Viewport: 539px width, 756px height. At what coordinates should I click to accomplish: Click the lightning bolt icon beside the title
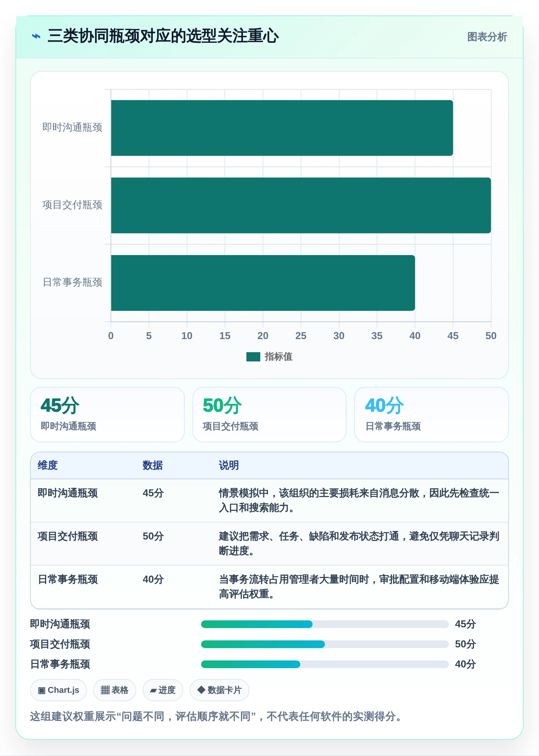36,37
